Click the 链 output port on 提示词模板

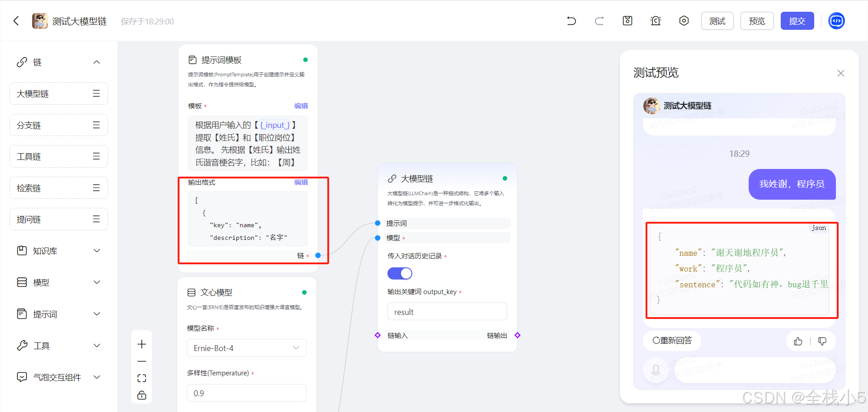coord(318,256)
